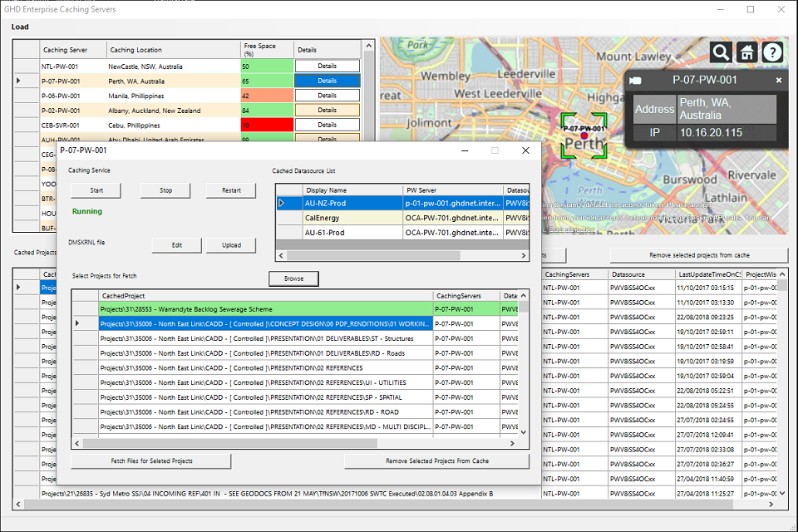Click the map home view icon
This screenshot has height=532, width=798.
point(746,52)
